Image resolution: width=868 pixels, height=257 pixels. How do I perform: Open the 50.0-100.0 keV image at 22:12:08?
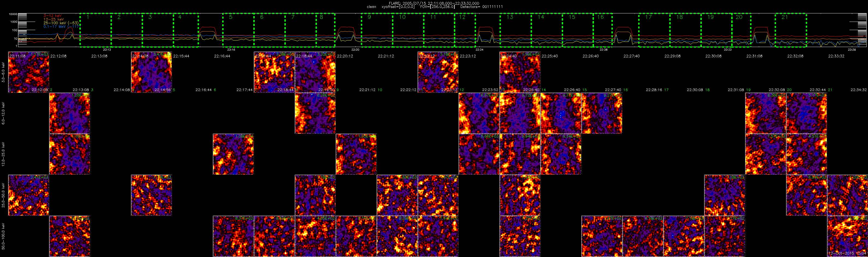[x=70, y=236]
